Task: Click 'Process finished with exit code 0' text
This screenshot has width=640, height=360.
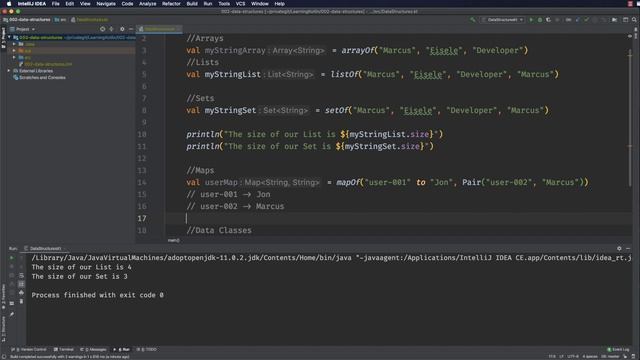Action: pyautogui.click(x=98, y=295)
